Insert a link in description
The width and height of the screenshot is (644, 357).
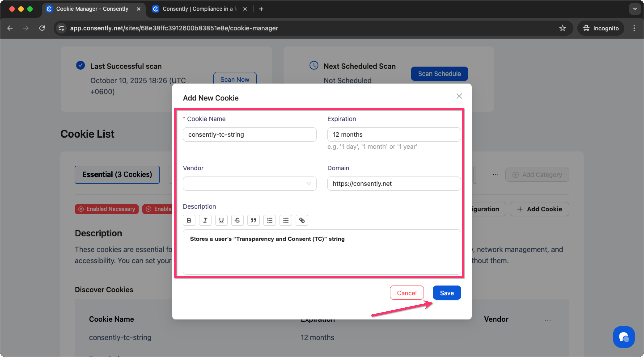tap(302, 220)
